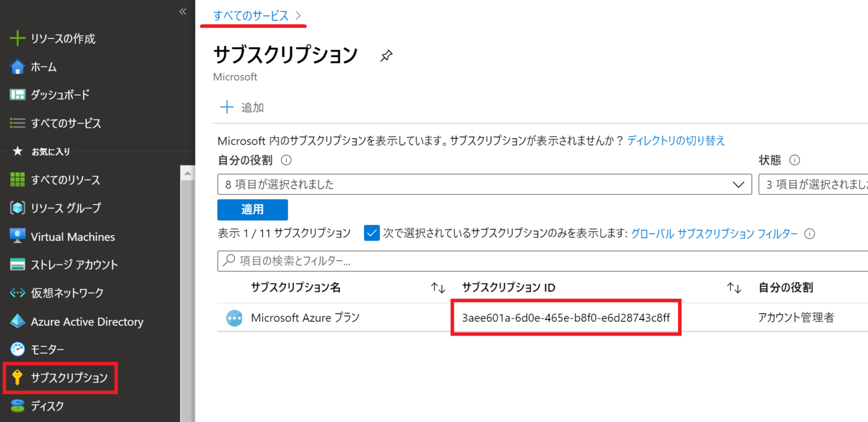Click the storage account icon

[x=18, y=264]
